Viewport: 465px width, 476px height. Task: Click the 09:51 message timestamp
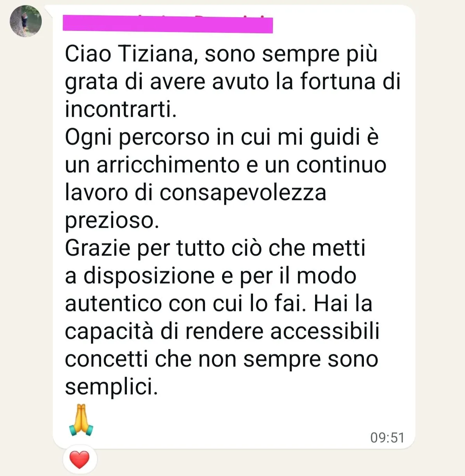[x=387, y=437]
